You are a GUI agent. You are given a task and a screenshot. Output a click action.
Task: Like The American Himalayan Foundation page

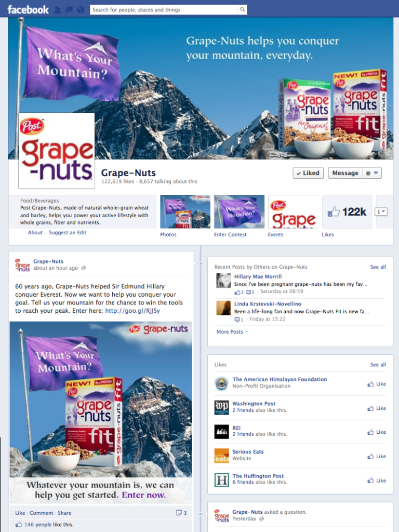click(x=377, y=384)
